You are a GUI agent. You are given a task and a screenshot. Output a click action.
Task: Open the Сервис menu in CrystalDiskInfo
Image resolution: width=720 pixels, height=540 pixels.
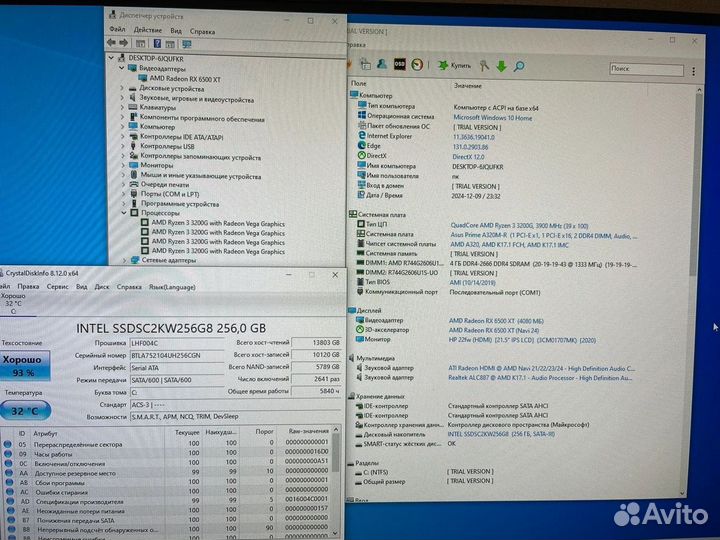[59, 285]
